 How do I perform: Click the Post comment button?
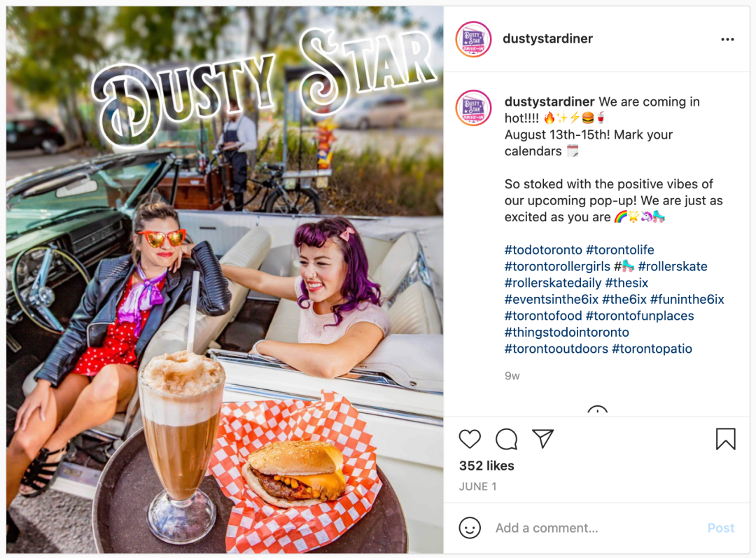tap(721, 528)
